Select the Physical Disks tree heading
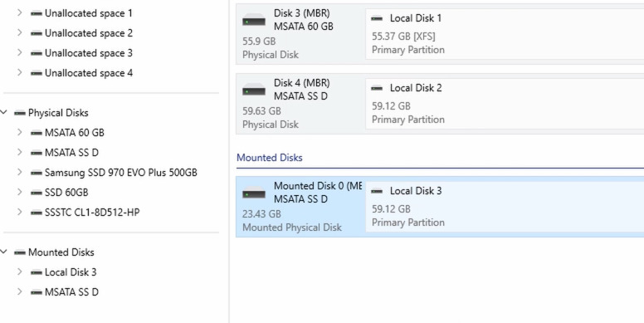This screenshot has height=323, width=644. [58, 113]
